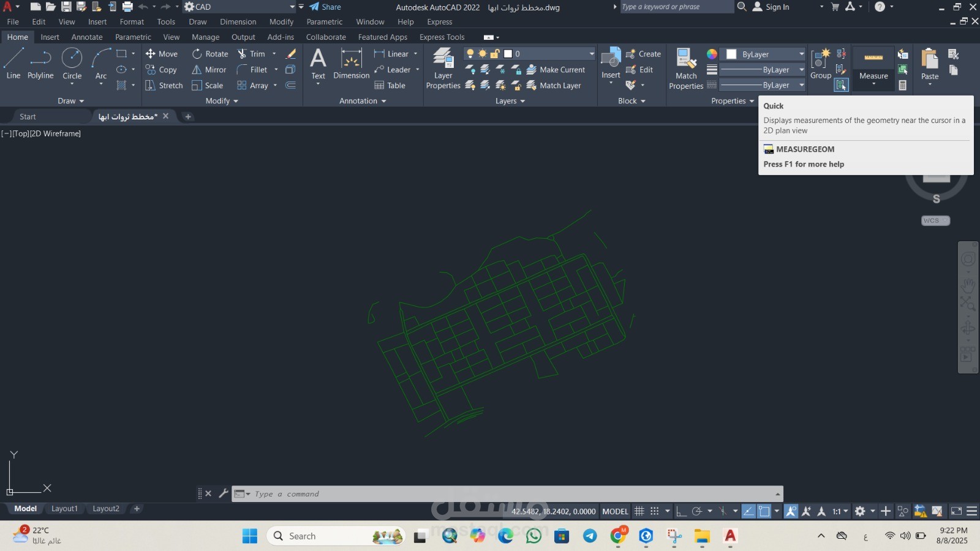The width and height of the screenshot is (980, 551).
Task: Click the keyword search box
Action: click(676, 7)
